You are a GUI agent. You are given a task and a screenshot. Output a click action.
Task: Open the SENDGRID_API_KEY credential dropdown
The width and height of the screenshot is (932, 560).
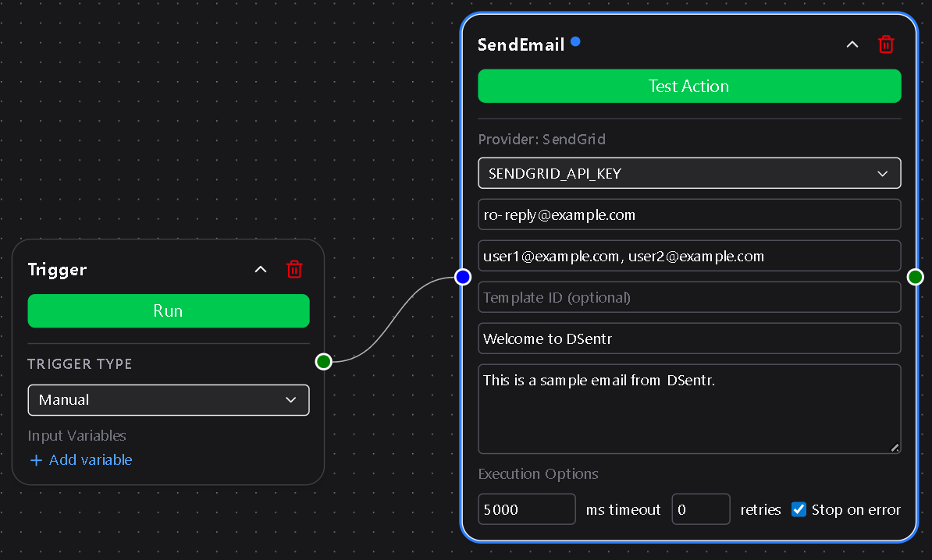689,173
